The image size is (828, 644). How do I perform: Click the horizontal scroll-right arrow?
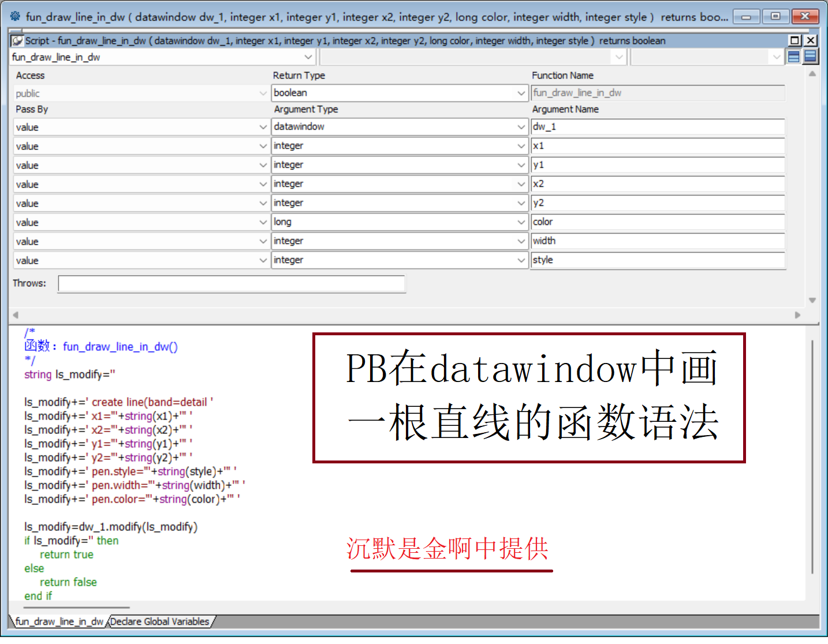click(x=798, y=315)
